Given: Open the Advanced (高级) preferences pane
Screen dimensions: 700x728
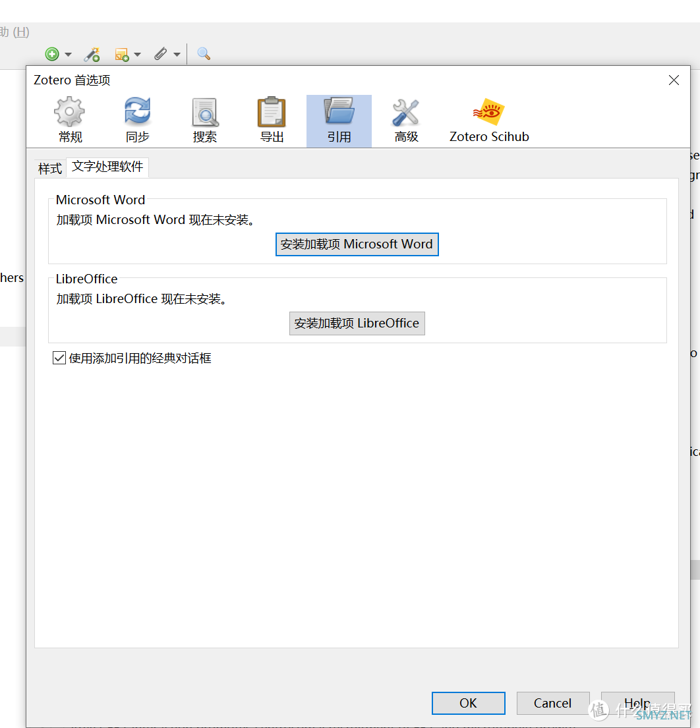Looking at the screenshot, I should pyautogui.click(x=407, y=121).
